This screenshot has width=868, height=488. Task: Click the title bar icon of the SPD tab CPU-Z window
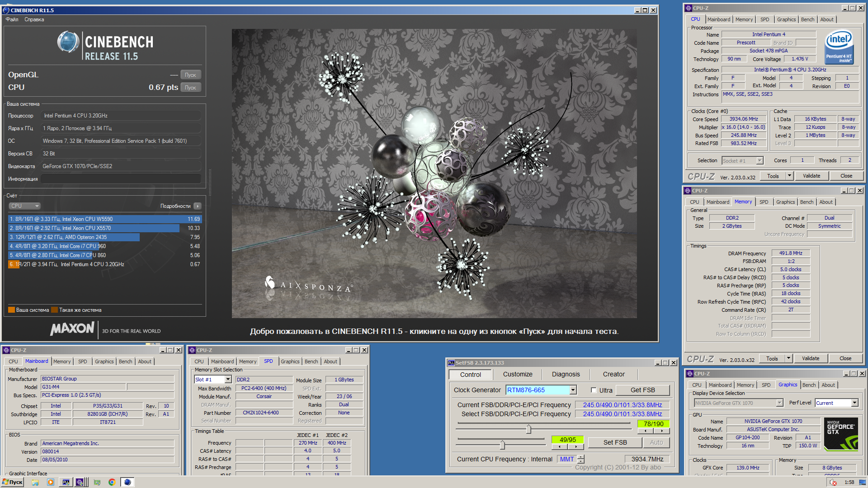[192, 350]
